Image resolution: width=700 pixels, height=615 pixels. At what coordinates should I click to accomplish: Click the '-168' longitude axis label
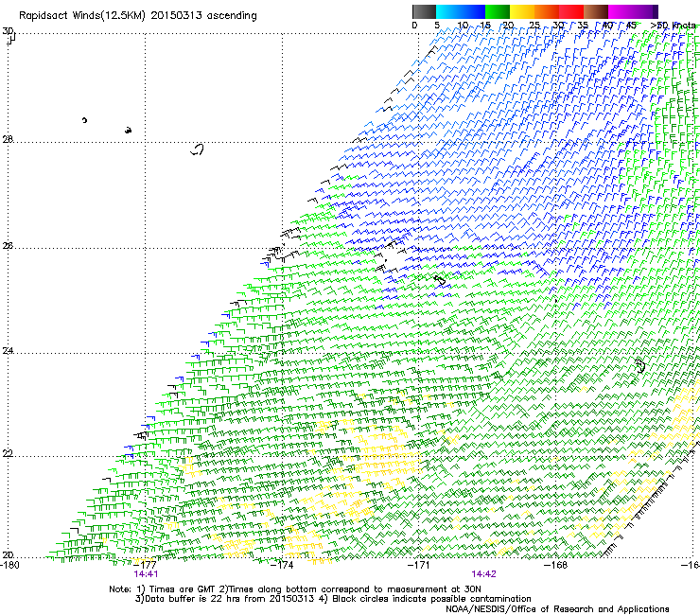(x=556, y=565)
